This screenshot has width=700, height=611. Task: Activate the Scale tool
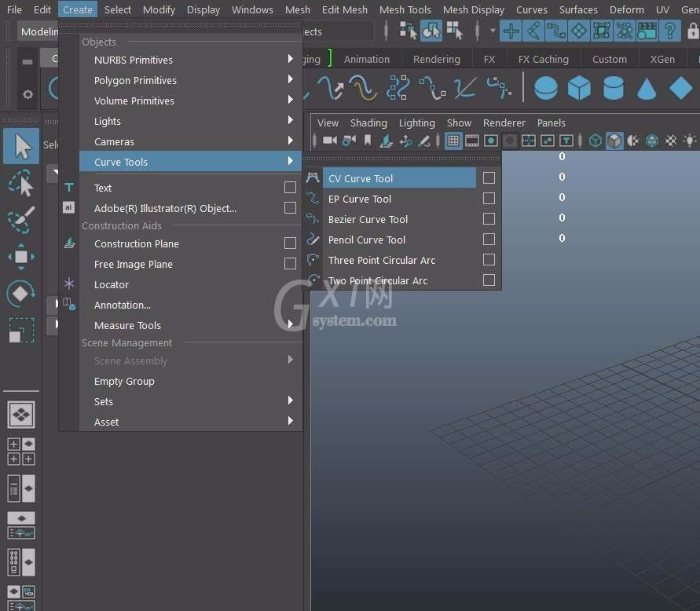[x=21, y=331]
